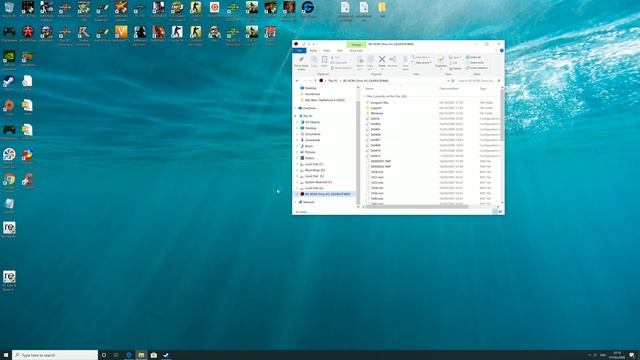Click the Back arrow in Explorer
Viewport: 640px width, 360px height.
(297, 81)
